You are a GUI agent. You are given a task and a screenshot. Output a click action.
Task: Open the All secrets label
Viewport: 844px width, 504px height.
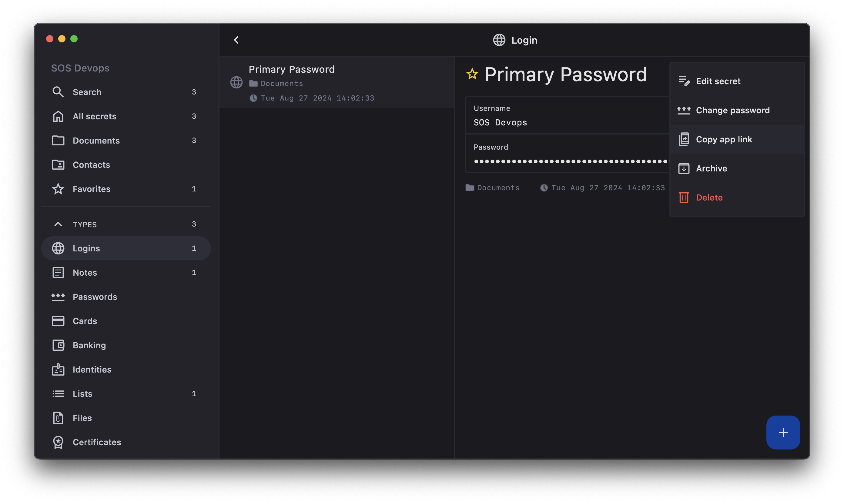(95, 116)
